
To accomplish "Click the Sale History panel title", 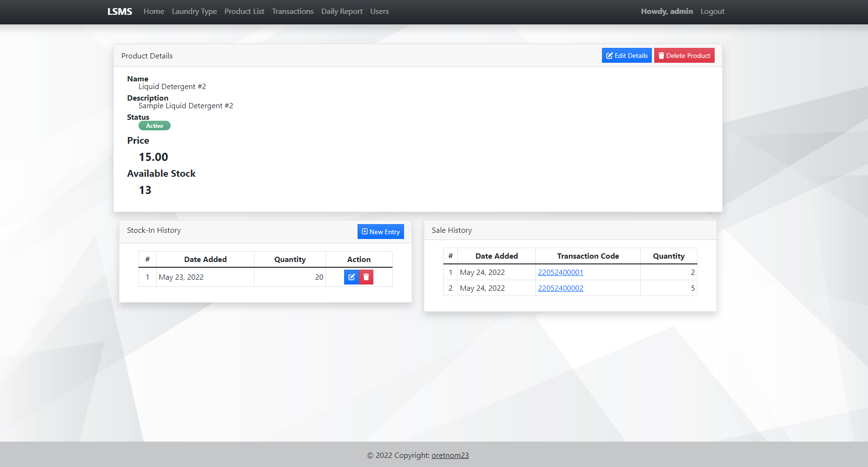I will [x=452, y=230].
